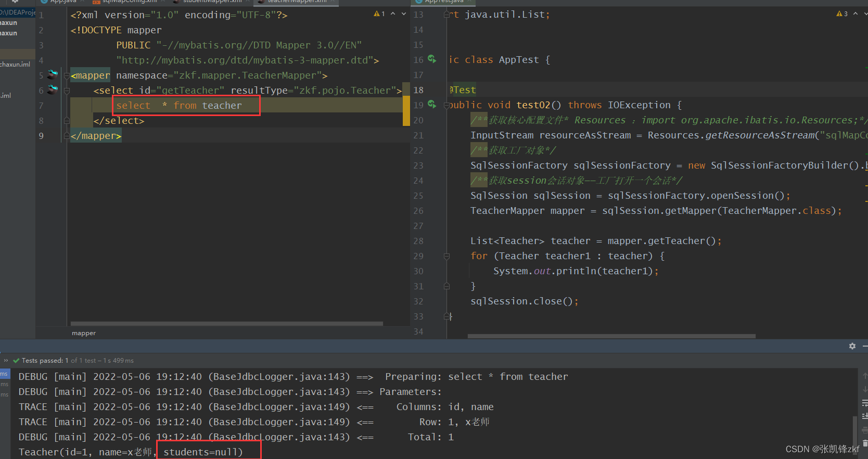Click the chaxun.iml file in project tree
This screenshot has width=868, height=459.
(15, 65)
